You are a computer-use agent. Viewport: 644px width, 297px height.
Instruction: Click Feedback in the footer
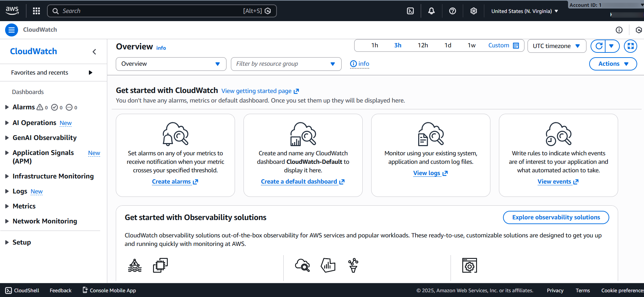pos(61,291)
